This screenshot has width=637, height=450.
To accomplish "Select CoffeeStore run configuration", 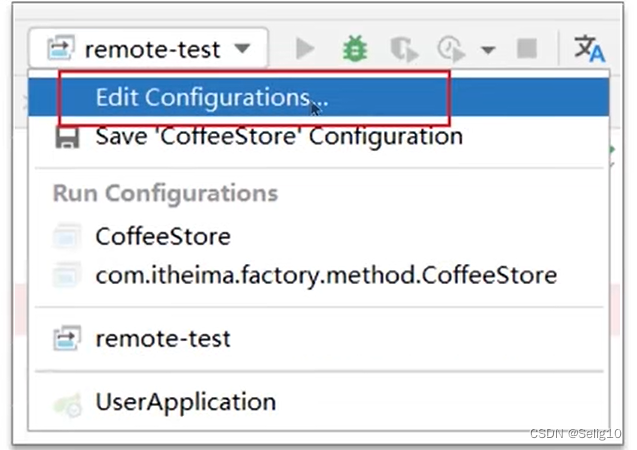I will tap(318, 236).
